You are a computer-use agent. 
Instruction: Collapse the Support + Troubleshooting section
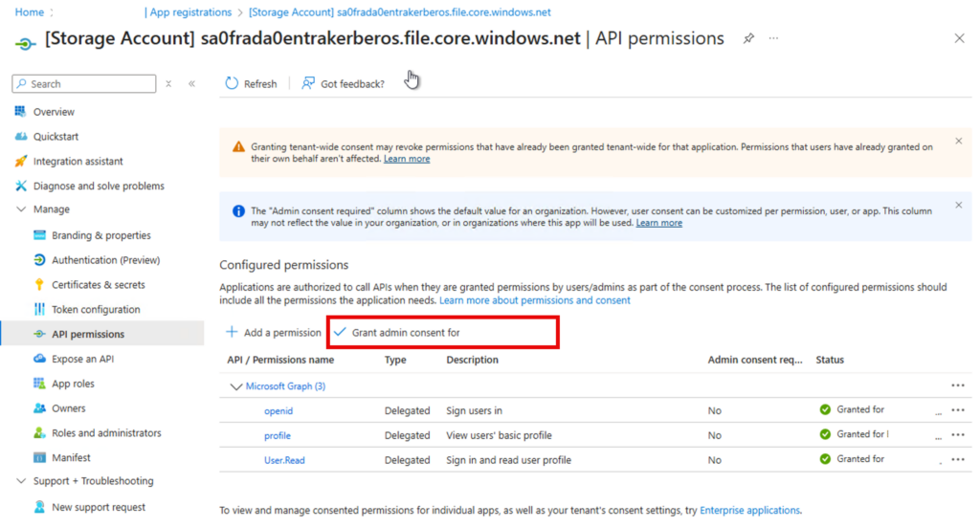[x=21, y=481]
